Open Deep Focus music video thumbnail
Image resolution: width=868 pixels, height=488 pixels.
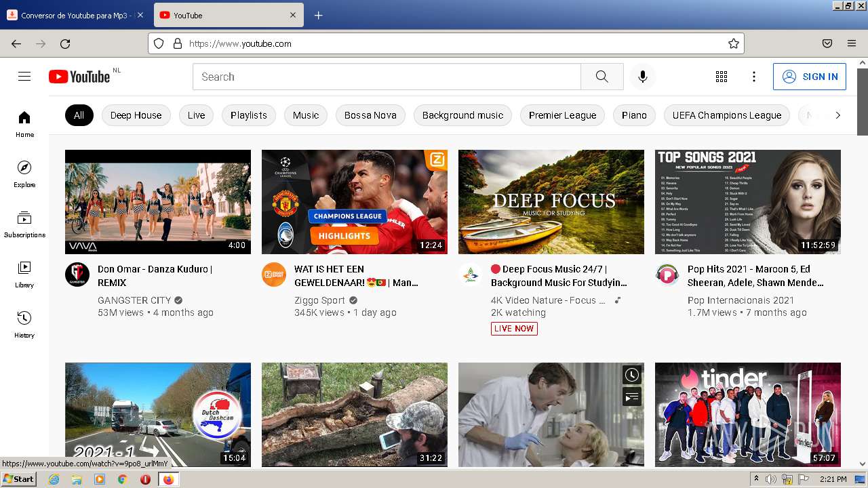[551, 202]
